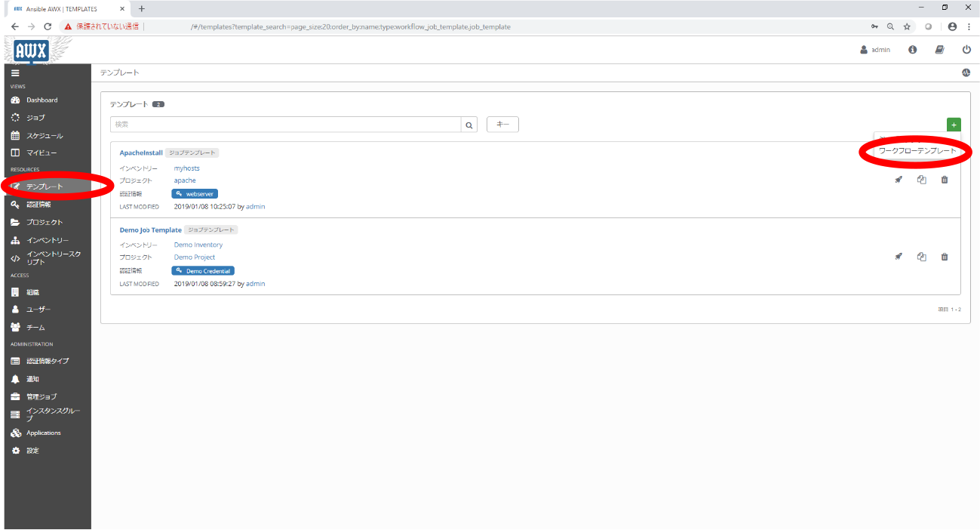Launch the Demo Job Template rocket icon
Image resolution: width=980 pixels, height=530 pixels.
pyautogui.click(x=898, y=257)
